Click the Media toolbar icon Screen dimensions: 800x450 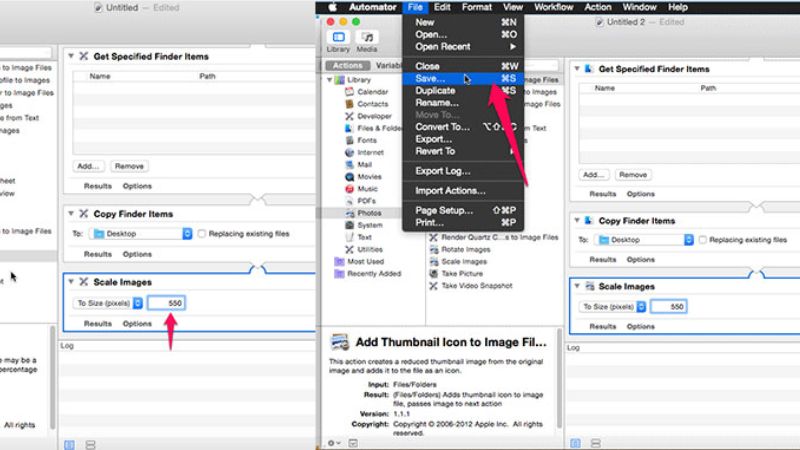(367, 39)
